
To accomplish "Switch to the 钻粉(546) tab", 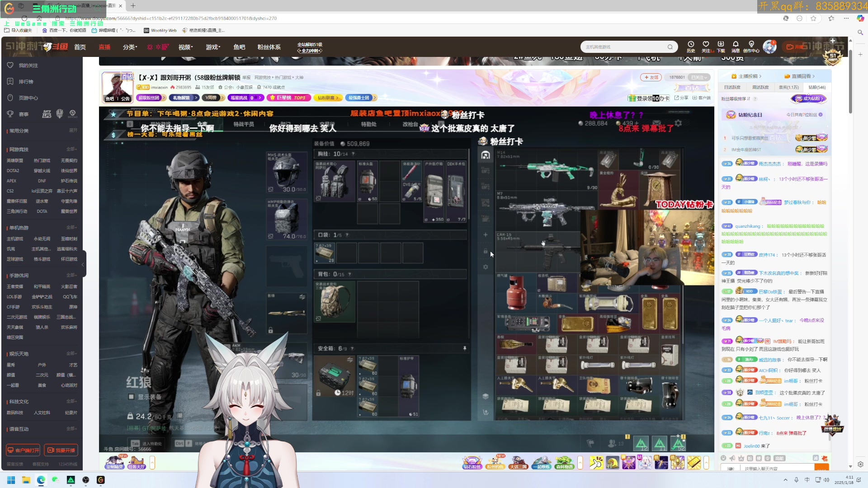I will 817,88.
